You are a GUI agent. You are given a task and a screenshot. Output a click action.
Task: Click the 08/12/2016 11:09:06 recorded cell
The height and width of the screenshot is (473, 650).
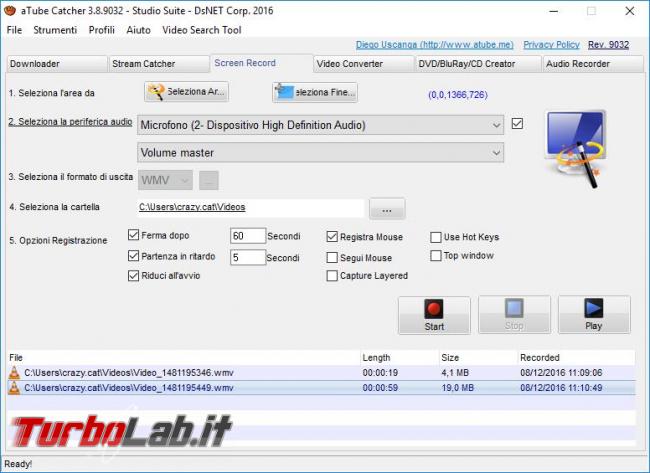tap(561, 373)
